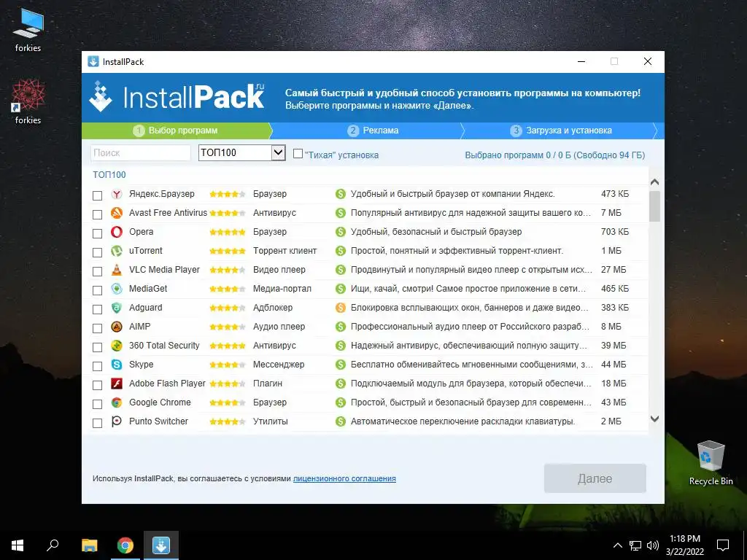747x560 pixels.
Task: Show hidden system tray icons chevron
Action: coord(617,545)
